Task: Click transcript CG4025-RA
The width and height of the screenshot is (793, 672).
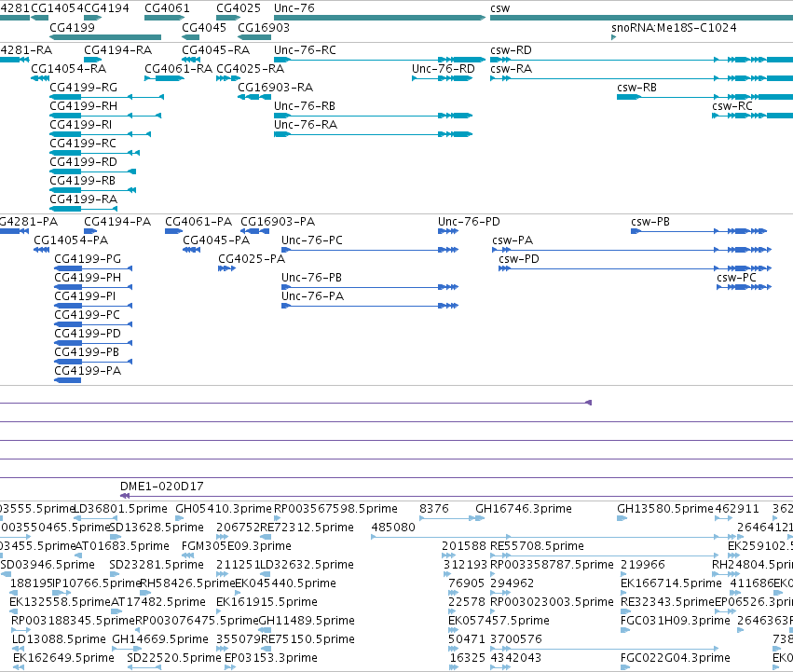Action: tap(250, 69)
